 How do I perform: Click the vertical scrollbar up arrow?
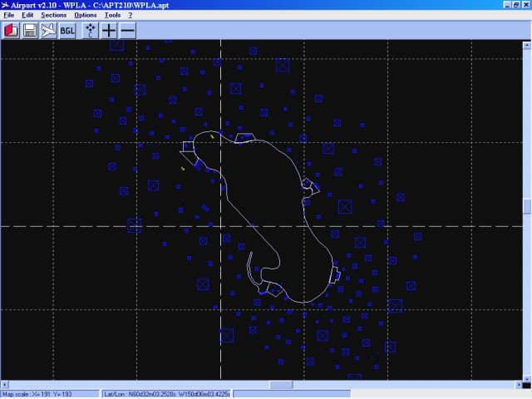(527, 45)
